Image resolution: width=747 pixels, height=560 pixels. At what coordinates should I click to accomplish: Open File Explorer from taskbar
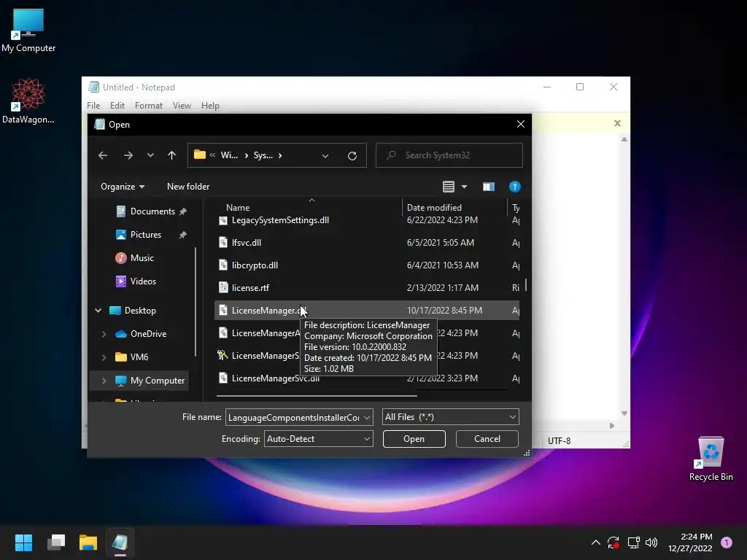[88, 542]
